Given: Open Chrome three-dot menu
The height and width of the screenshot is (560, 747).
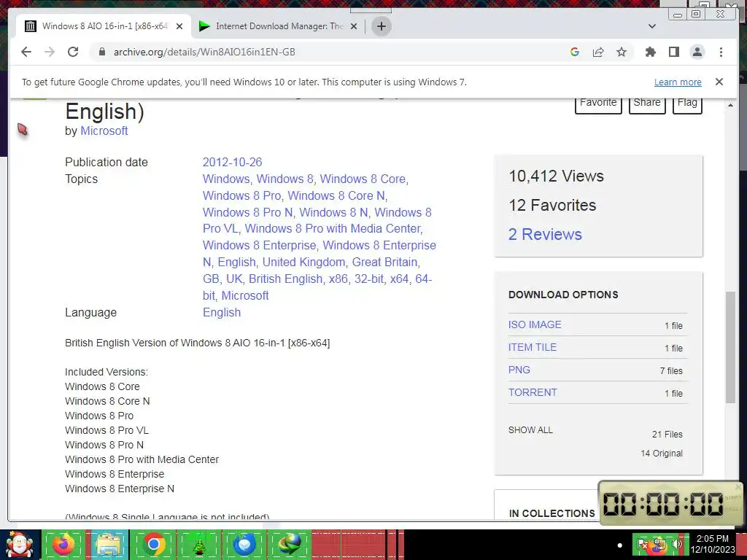Looking at the screenshot, I should (x=721, y=52).
